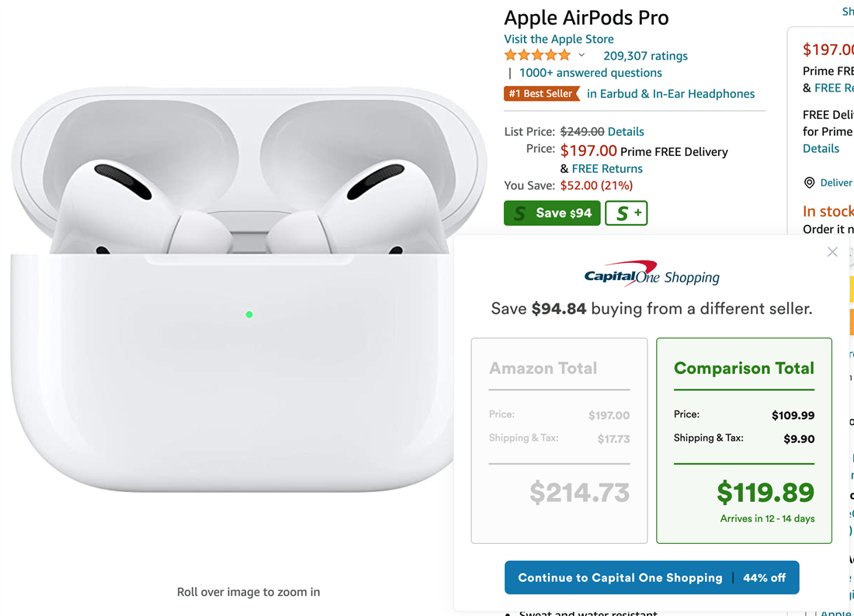Viewport: 854px width, 616px height.
Task: Select the Amazon Total card
Action: (559, 441)
